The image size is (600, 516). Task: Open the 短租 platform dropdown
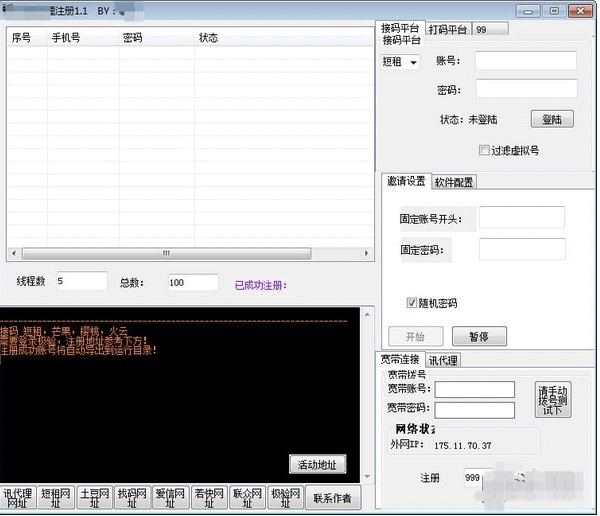400,62
